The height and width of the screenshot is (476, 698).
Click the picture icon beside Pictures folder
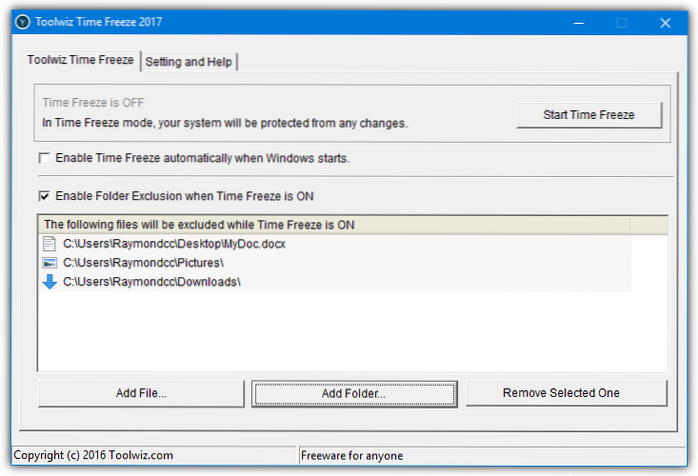[x=49, y=262]
